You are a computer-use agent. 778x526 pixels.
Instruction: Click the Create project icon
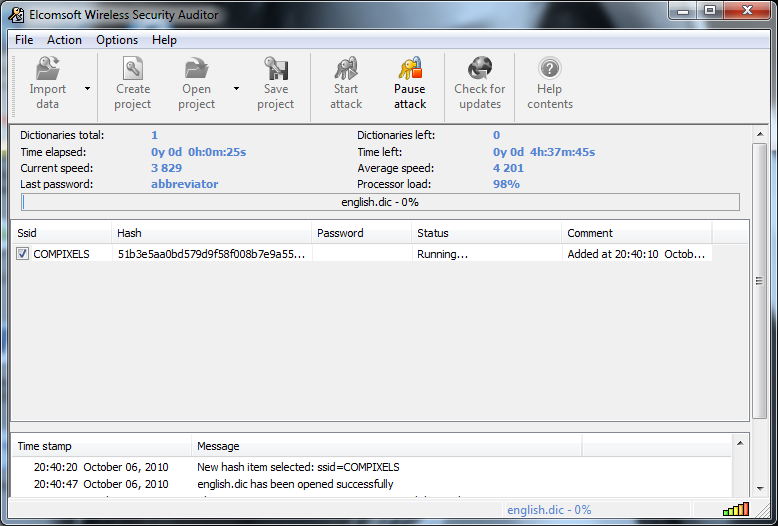tap(132, 68)
